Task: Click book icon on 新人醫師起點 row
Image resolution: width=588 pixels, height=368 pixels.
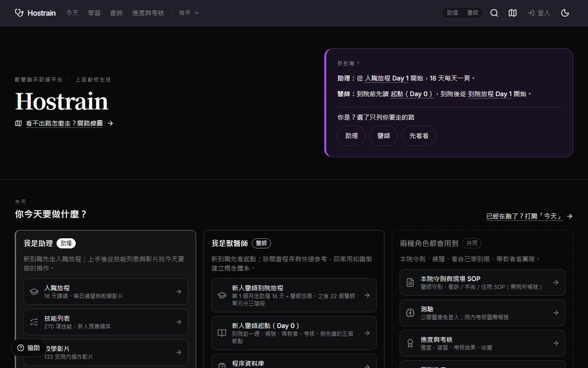Action: (222, 333)
